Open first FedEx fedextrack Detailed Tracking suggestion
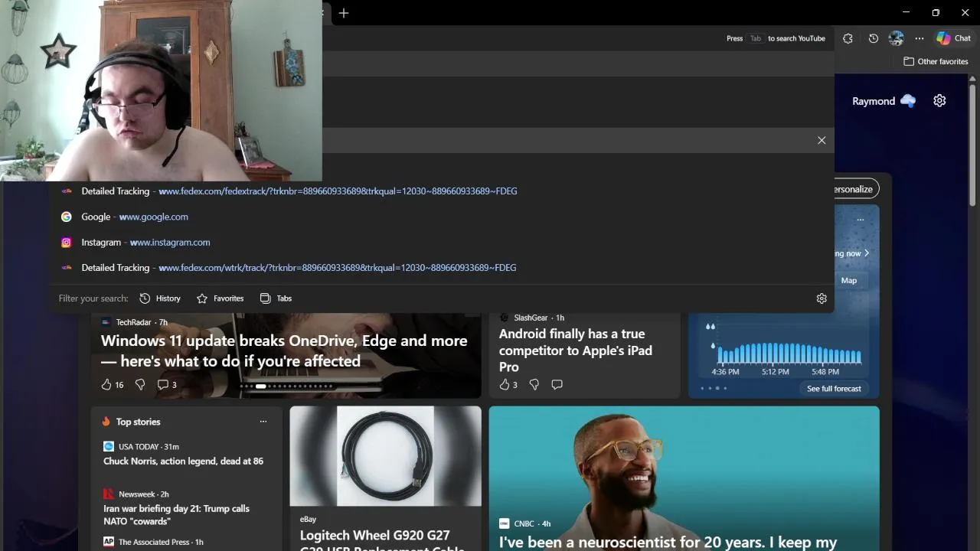 pos(442,191)
